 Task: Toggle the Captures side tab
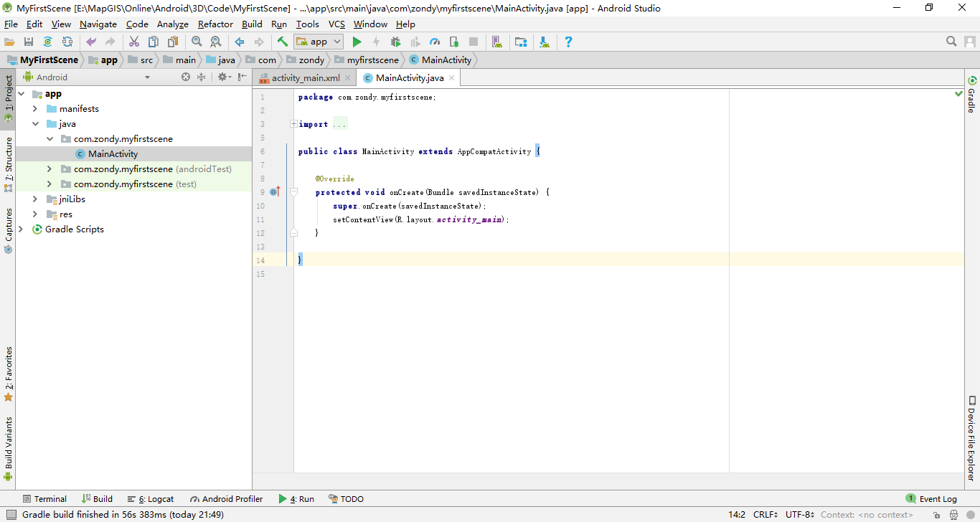8,231
